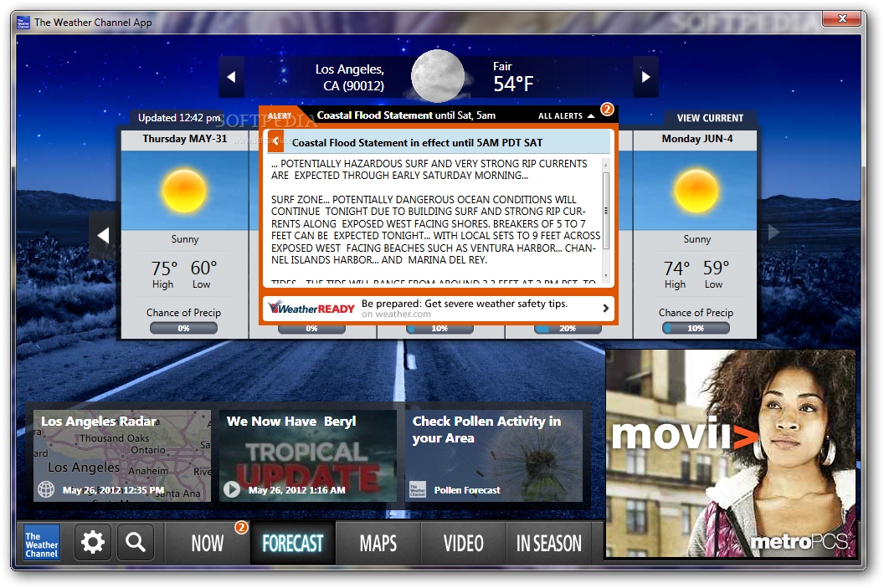Click the WeatherREADY logo
Viewport: 884px width, 588px height.
311,308
